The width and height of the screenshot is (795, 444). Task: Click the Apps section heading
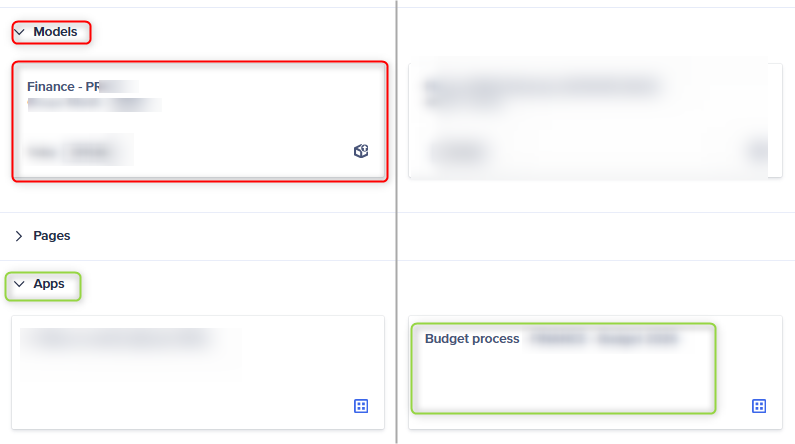49,284
